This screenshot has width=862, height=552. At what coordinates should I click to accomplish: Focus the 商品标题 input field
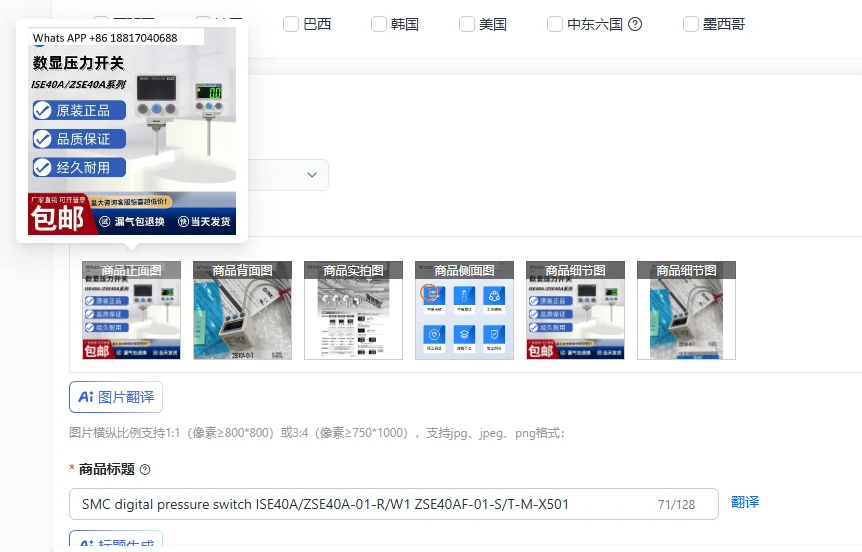394,504
